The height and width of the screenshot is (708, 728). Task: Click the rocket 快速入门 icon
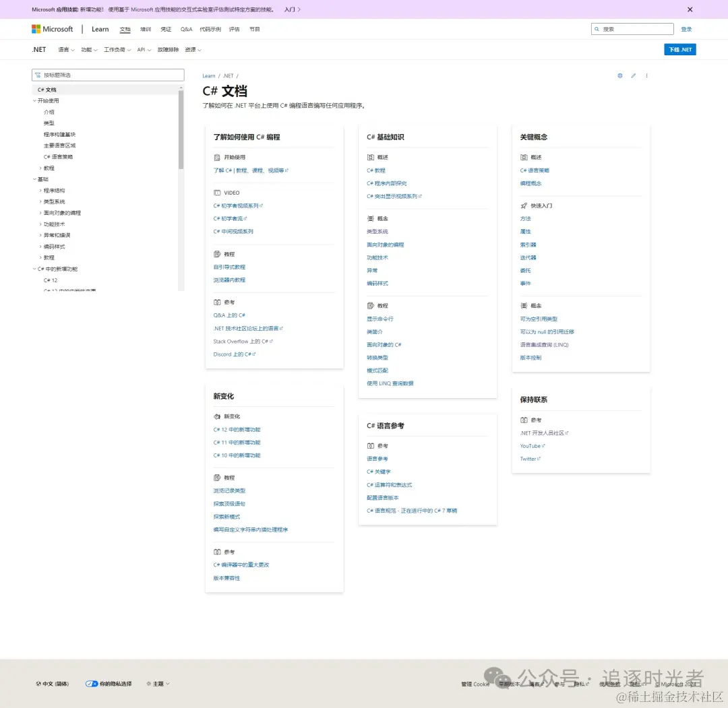[x=524, y=205]
